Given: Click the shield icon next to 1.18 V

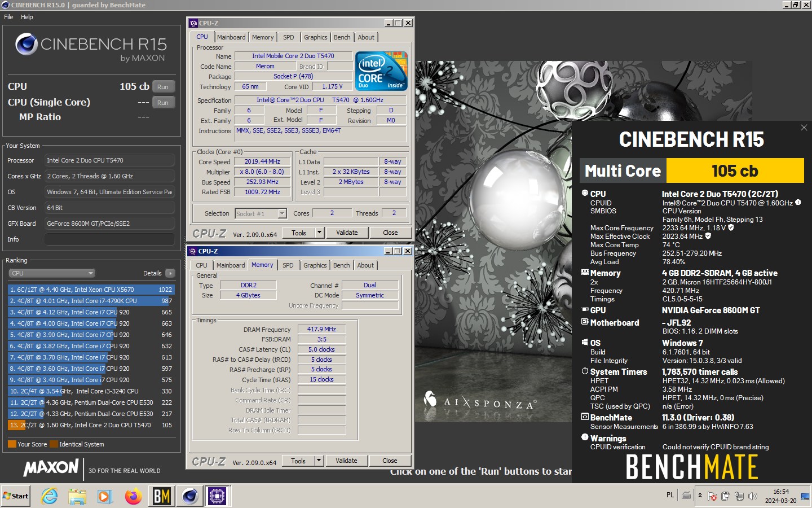Looking at the screenshot, I should pyautogui.click(x=731, y=227).
